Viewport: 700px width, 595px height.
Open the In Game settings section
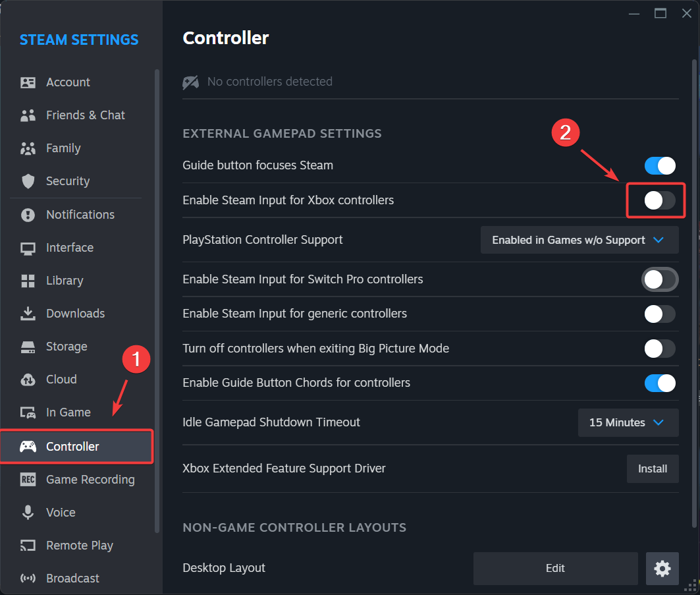[68, 412]
